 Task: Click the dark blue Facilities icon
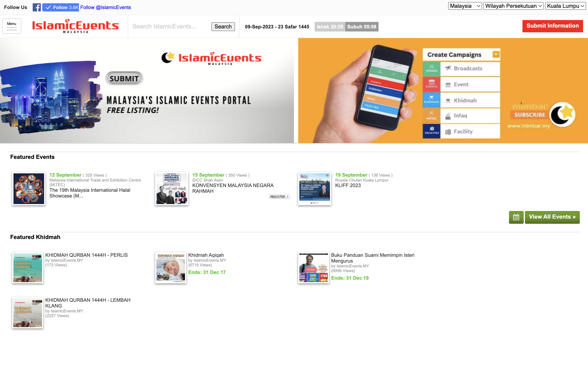[432, 131]
